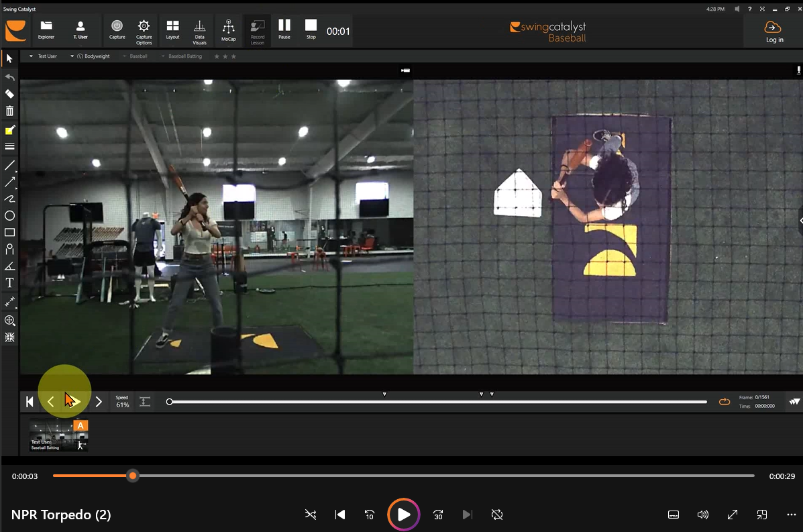Pause the capture recording
803x532 pixels.
point(284,30)
